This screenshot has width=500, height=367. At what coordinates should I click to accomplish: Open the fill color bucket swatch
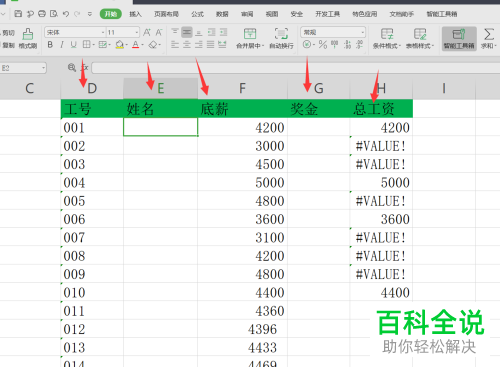coord(120,44)
